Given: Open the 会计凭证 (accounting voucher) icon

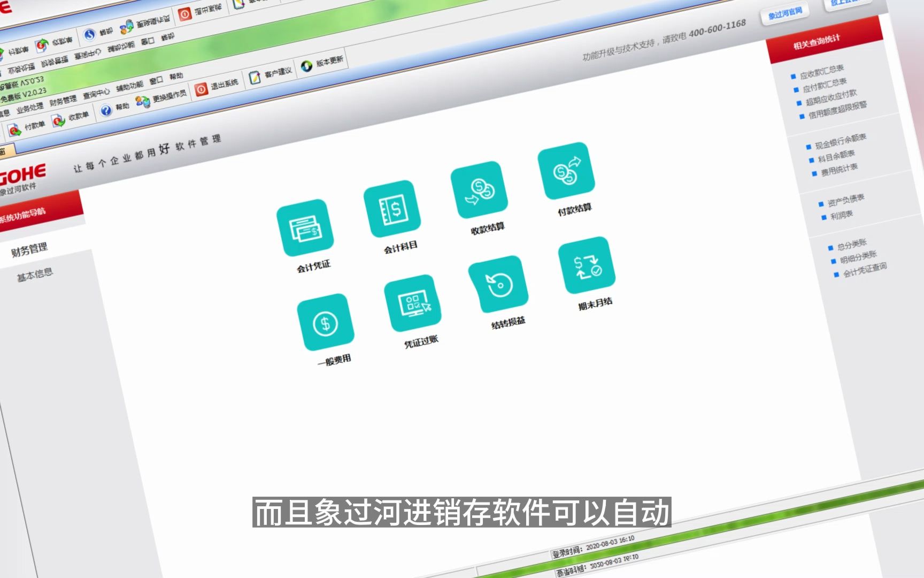Looking at the screenshot, I should [305, 227].
